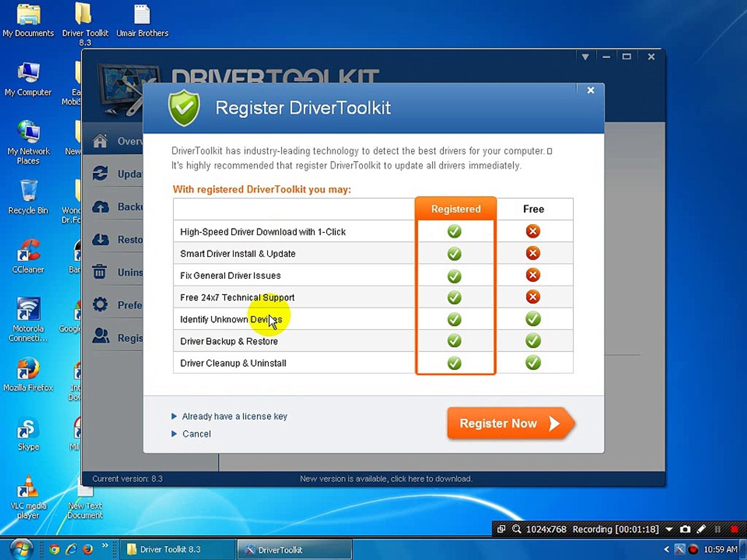This screenshot has height=560, width=747.
Task: Click the Smart Driver Install & Update row
Action: coord(373,254)
